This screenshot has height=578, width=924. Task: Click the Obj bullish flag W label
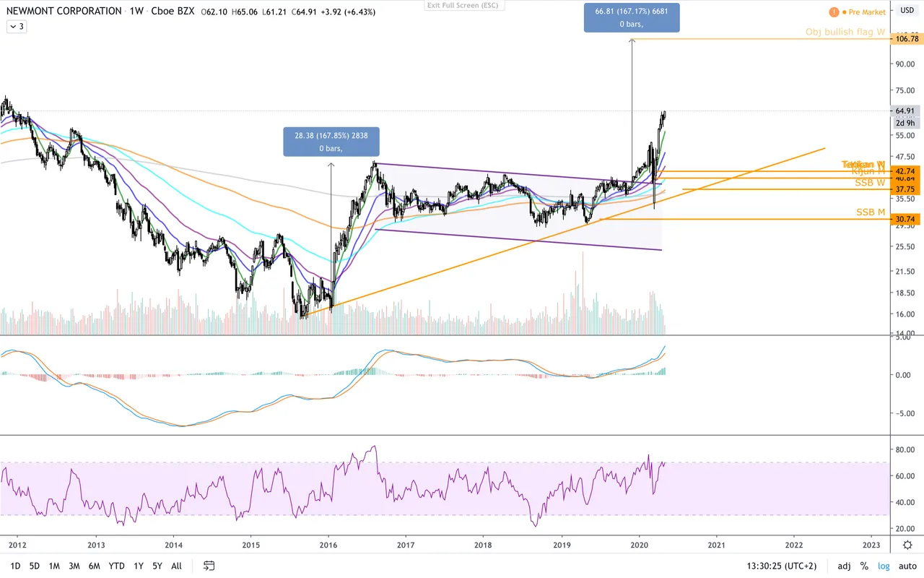click(845, 32)
